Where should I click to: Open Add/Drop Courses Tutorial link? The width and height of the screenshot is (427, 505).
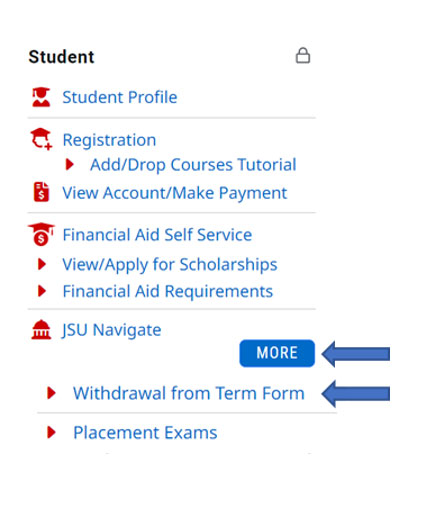[x=193, y=165]
